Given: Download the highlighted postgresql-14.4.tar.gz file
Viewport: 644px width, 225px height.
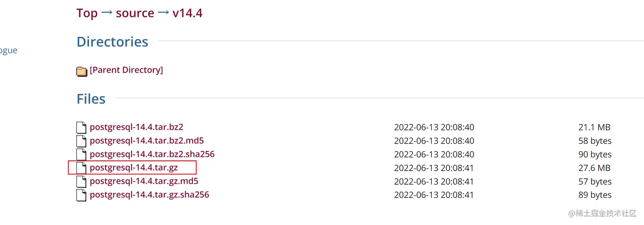Looking at the screenshot, I should click(134, 168).
